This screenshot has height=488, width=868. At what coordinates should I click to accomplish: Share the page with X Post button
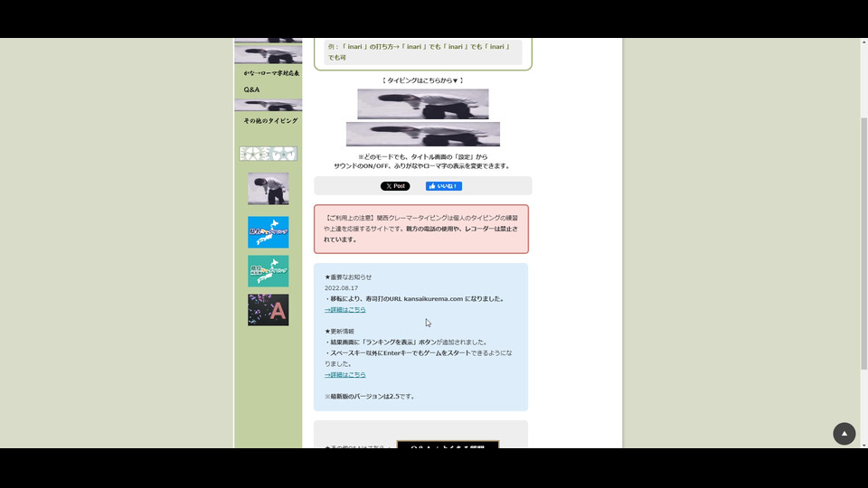pos(395,186)
